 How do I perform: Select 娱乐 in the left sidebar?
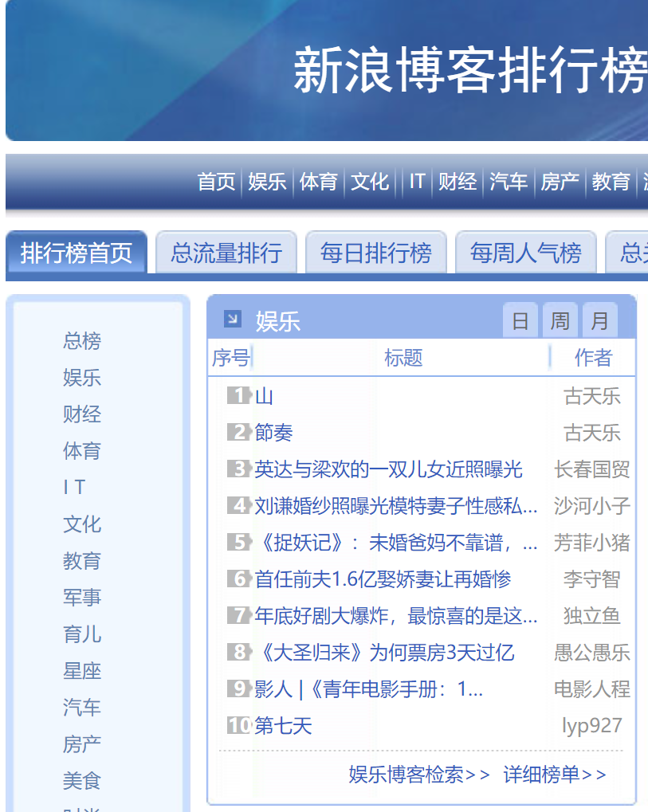82,378
